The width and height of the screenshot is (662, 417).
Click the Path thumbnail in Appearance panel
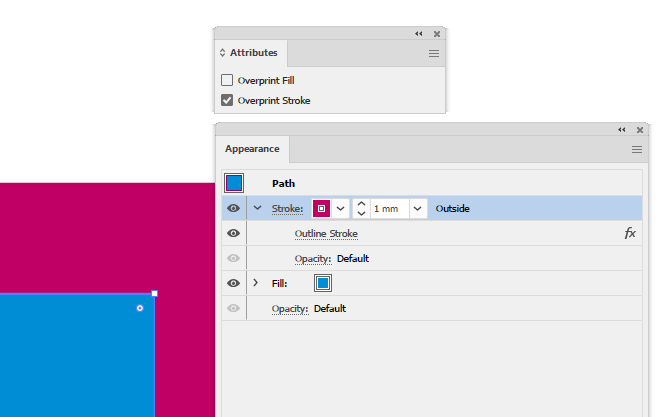(x=234, y=183)
